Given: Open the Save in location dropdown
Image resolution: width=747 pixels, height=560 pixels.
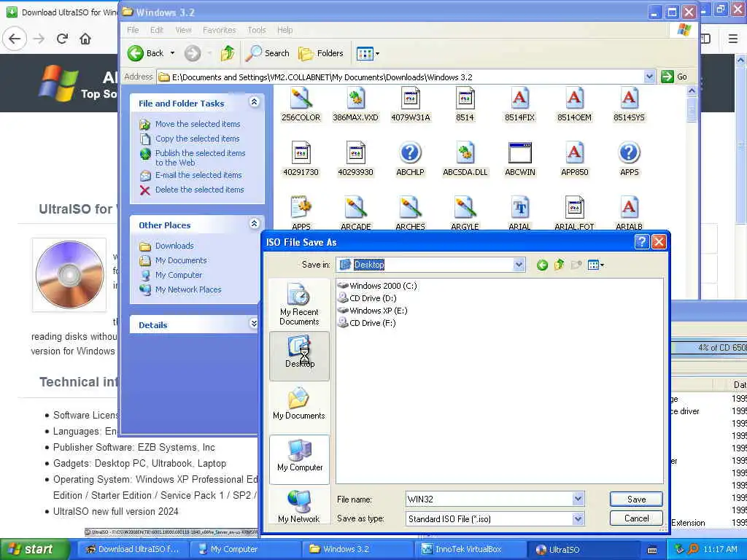Looking at the screenshot, I should click(519, 264).
